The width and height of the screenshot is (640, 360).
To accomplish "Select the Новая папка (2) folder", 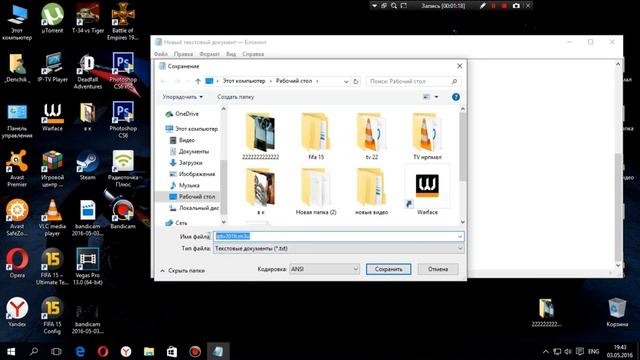I will (316, 192).
